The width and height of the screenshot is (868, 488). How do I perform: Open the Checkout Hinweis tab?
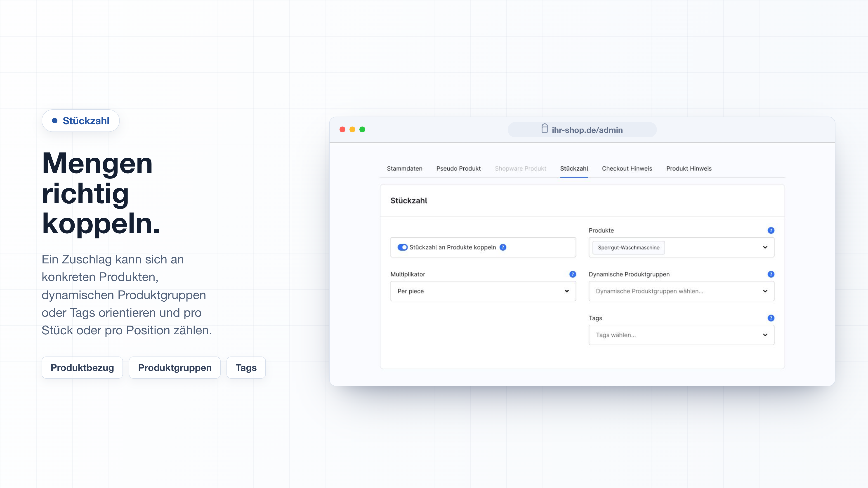coord(627,168)
